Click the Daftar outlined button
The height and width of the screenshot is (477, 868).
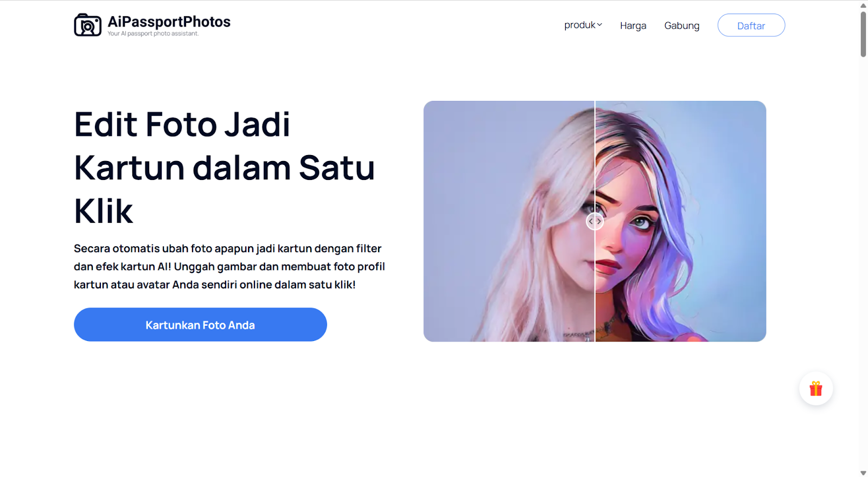click(751, 25)
